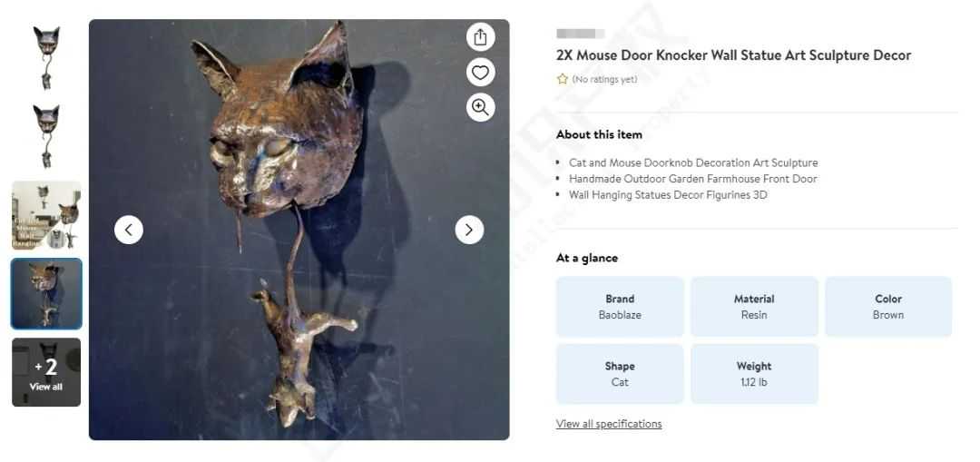The height and width of the screenshot is (462, 980).
Task: Select the Cat and Mouse wall hanging thumbnail
Action: (x=46, y=215)
